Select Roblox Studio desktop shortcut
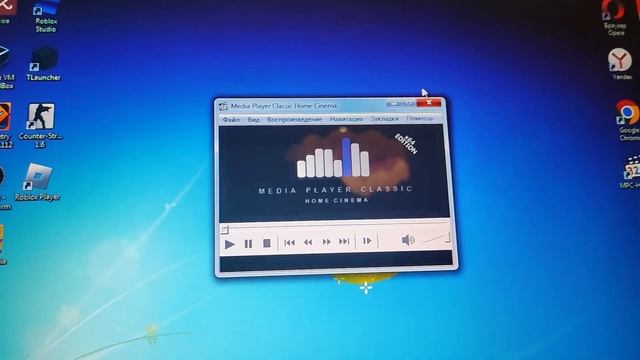The height and width of the screenshot is (360, 640). click(46, 16)
